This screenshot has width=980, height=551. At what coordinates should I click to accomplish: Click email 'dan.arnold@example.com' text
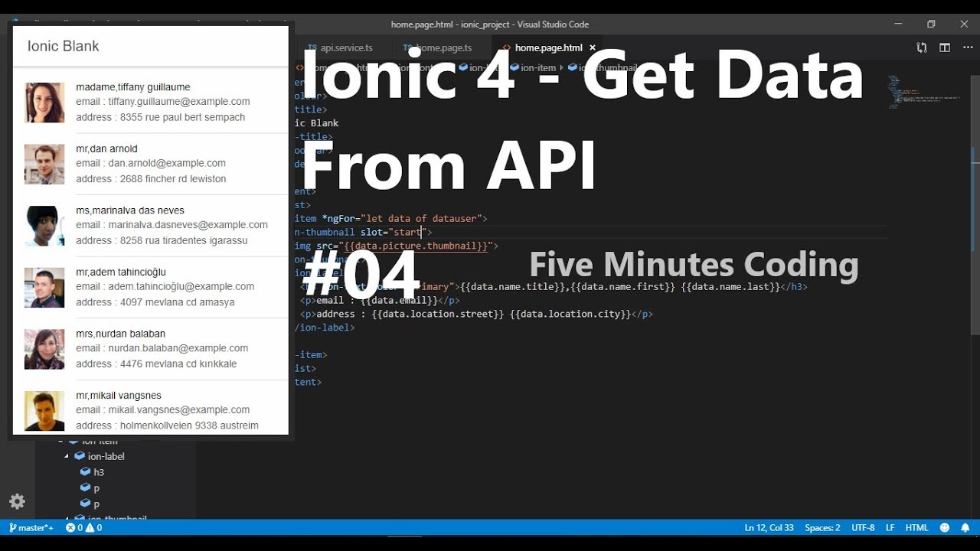pos(167,163)
